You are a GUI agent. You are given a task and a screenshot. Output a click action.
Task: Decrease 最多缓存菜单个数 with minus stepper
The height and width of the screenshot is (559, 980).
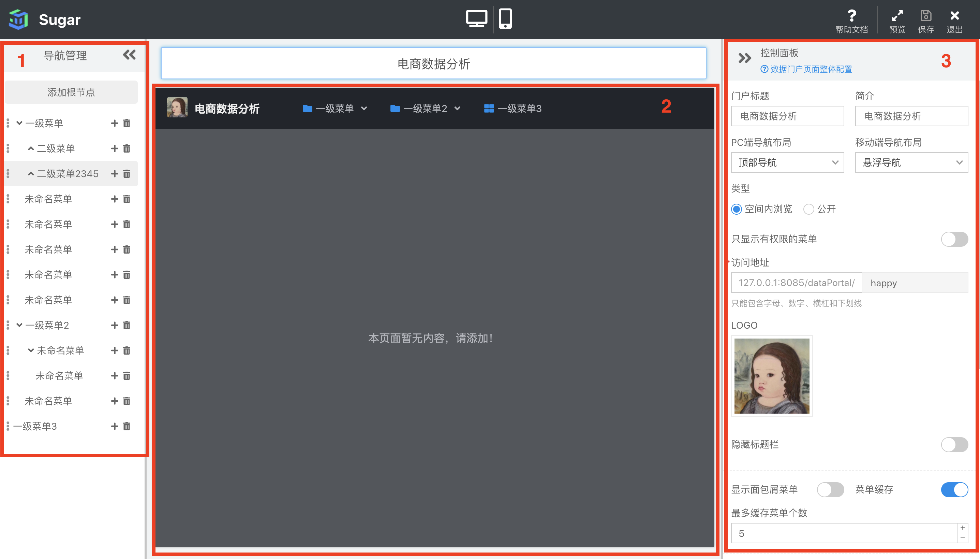pyautogui.click(x=963, y=538)
